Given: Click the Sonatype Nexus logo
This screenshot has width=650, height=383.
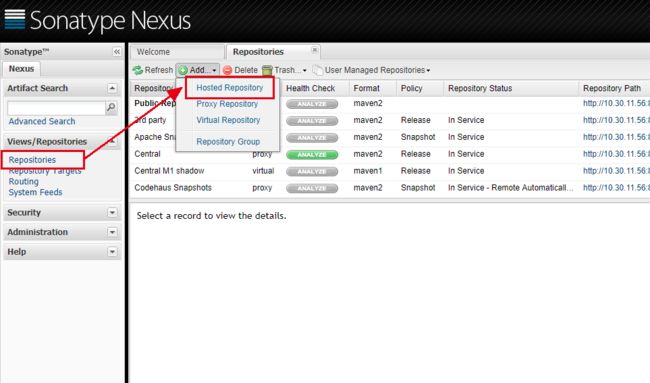Looking at the screenshot, I should click(x=98, y=20).
